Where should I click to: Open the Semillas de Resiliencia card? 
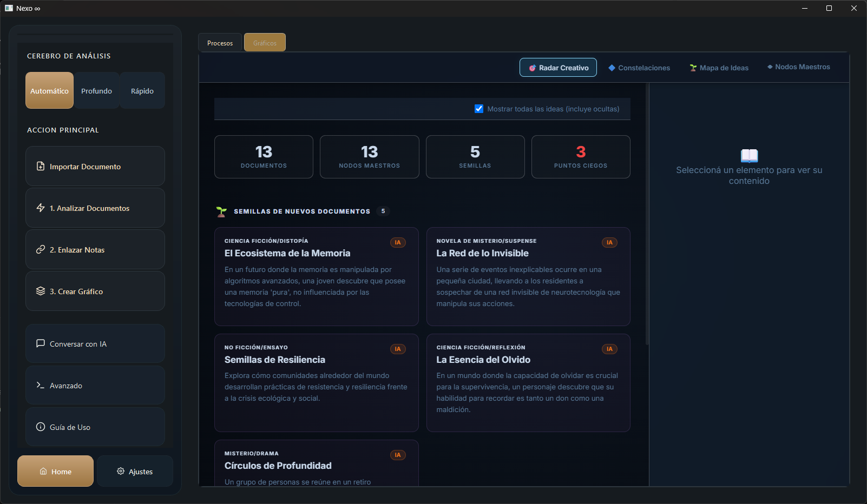pyautogui.click(x=317, y=383)
